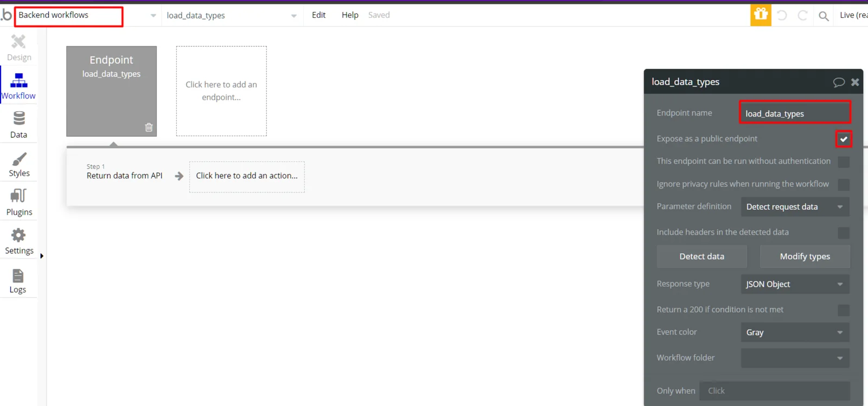Delete endpoint using trash icon
Image resolution: width=868 pixels, height=406 pixels.
pyautogui.click(x=149, y=127)
